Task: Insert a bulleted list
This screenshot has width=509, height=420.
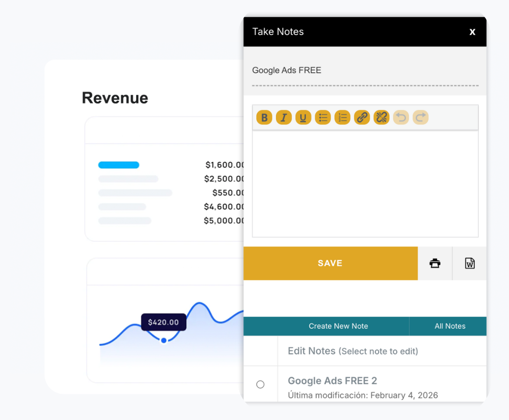Action: 323,117
